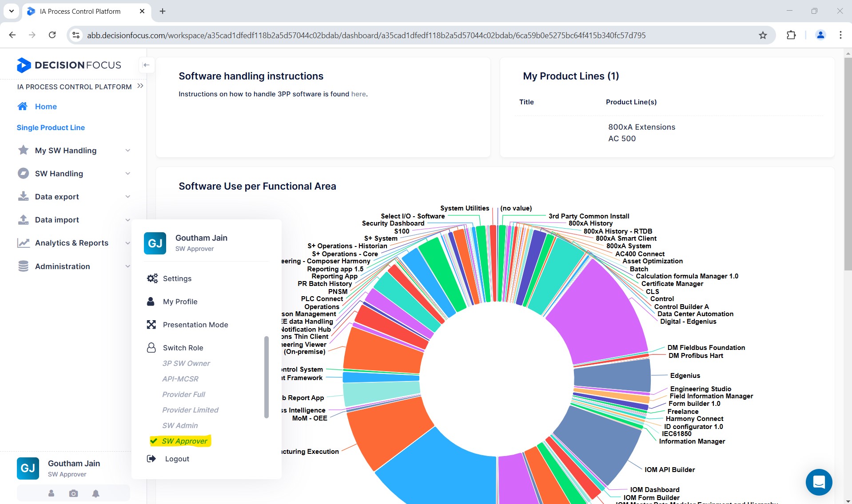Screen dimensions: 852x504
Task: Click the My Profile person icon
Action: click(151, 302)
